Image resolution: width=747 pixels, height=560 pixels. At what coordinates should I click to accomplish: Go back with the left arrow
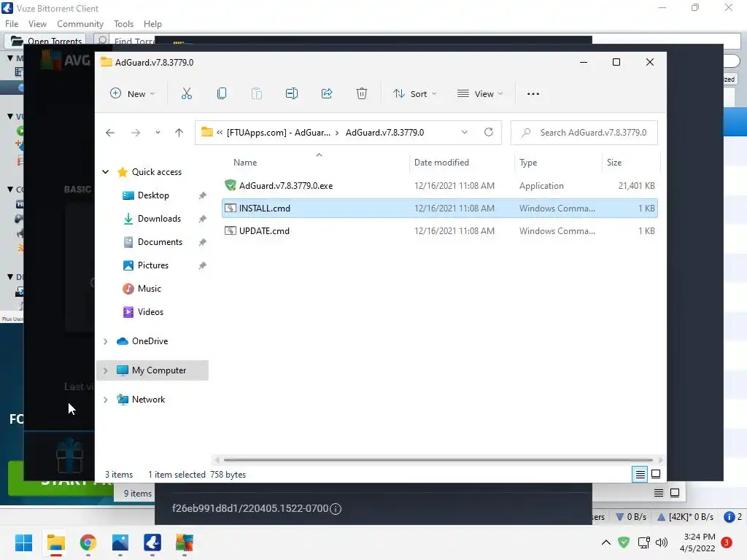[x=110, y=133]
